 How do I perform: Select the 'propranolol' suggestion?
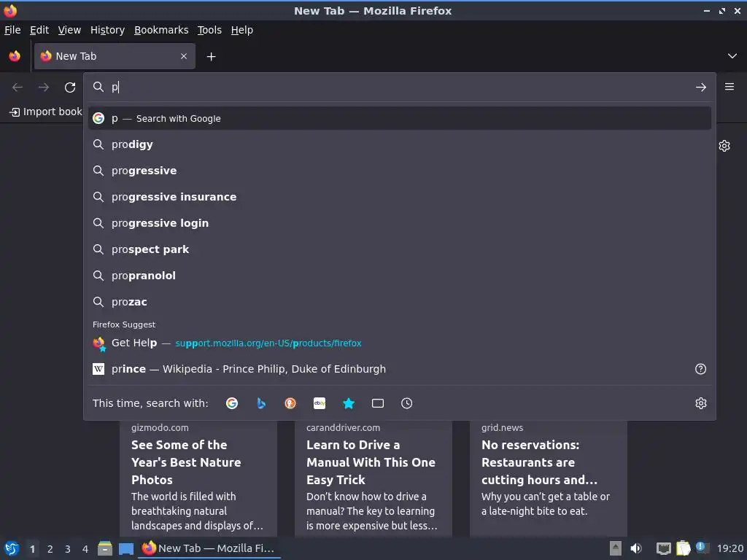click(400, 275)
